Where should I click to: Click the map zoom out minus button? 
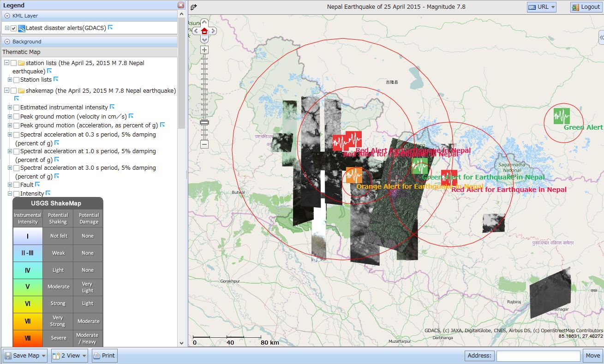tap(204, 144)
